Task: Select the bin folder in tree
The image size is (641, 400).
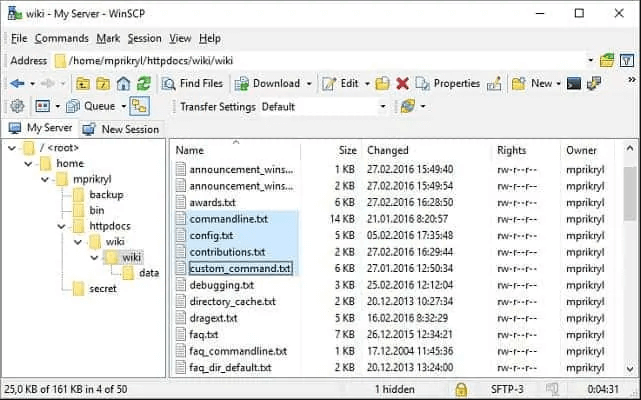Action: [x=96, y=210]
